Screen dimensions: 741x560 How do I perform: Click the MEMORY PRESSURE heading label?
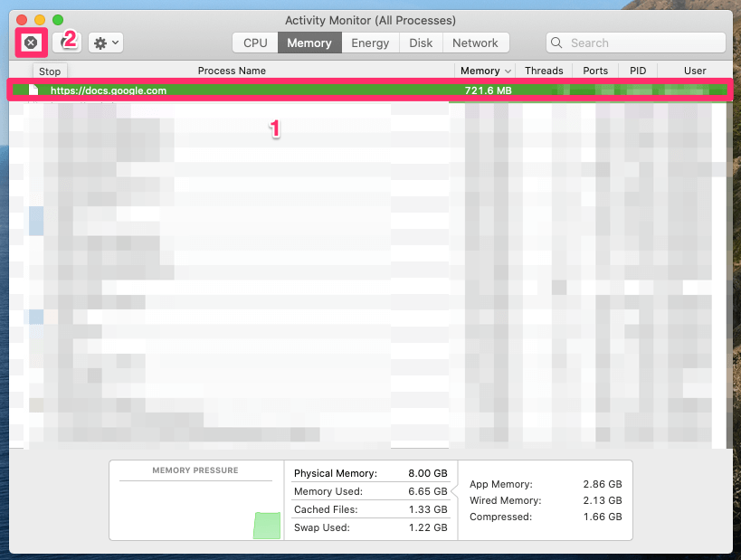[x=195, y=470]
